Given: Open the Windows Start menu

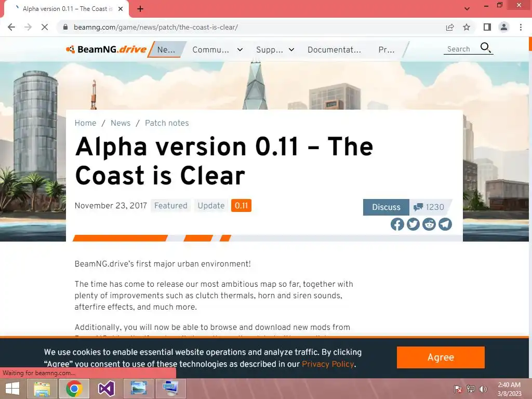Looking at the screenshot, I should tap(12, 389).
